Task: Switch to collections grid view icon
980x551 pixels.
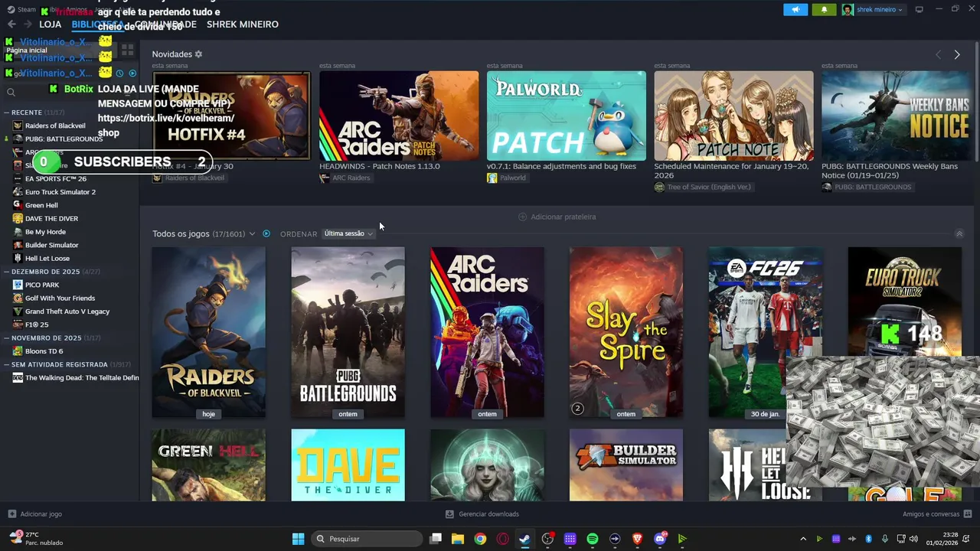Action: 127,51
